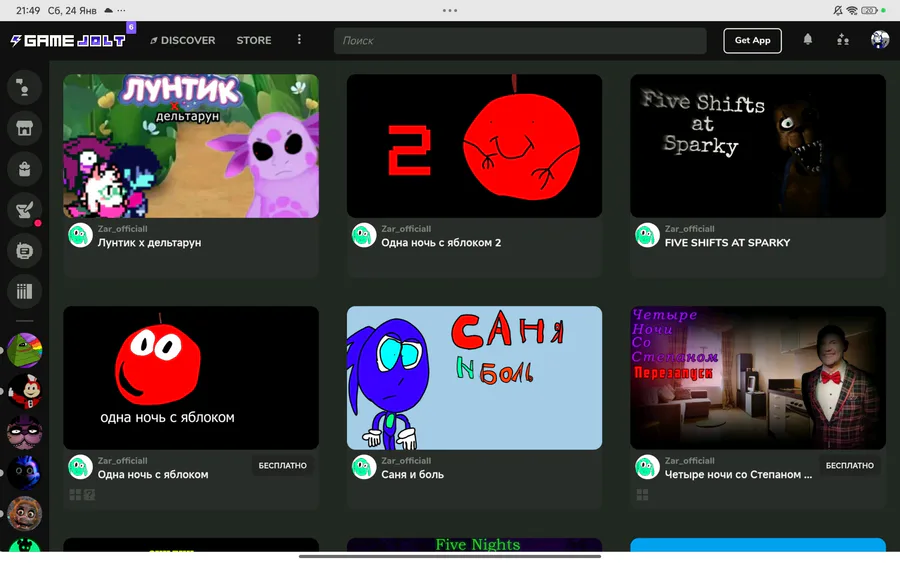Open the Четыре Ночи Со Степаном thumbnail

click(x=758, y=378)
